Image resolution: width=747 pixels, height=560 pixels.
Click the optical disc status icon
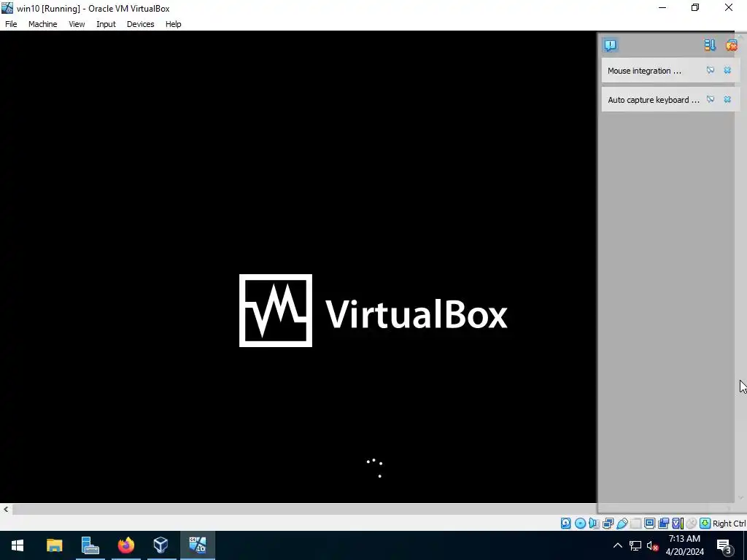[x=580, y=524]
